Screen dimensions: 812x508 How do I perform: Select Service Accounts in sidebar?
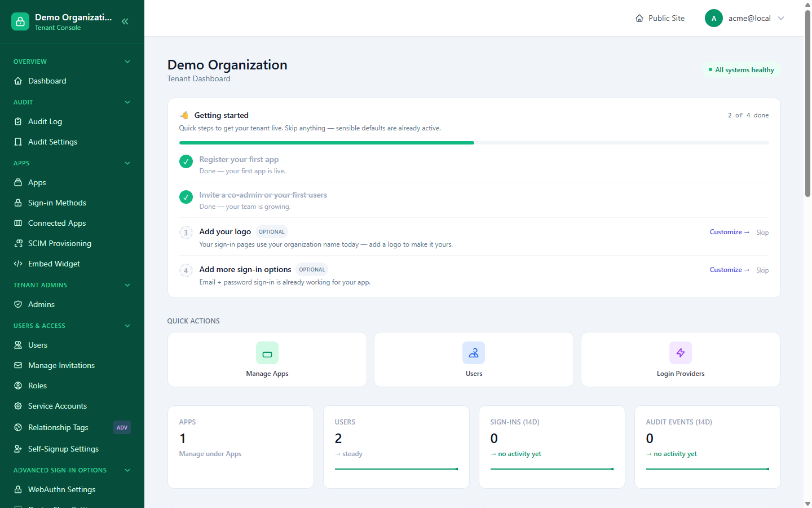(72, 406)
